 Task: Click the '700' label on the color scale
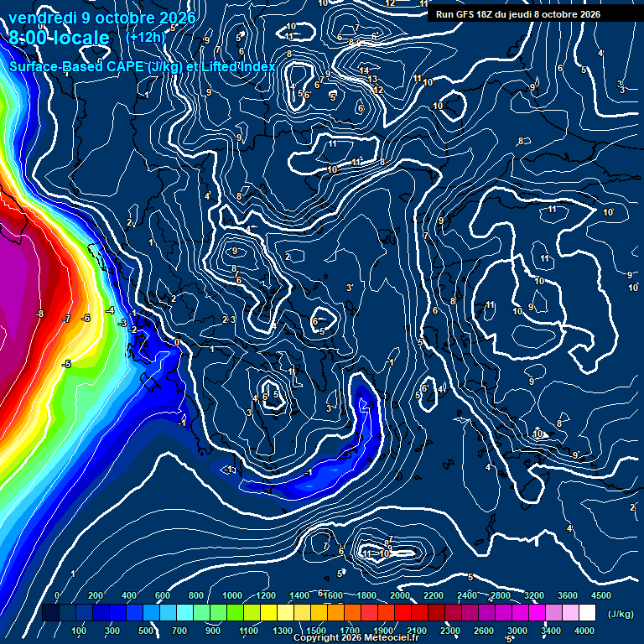click(179, 631)
